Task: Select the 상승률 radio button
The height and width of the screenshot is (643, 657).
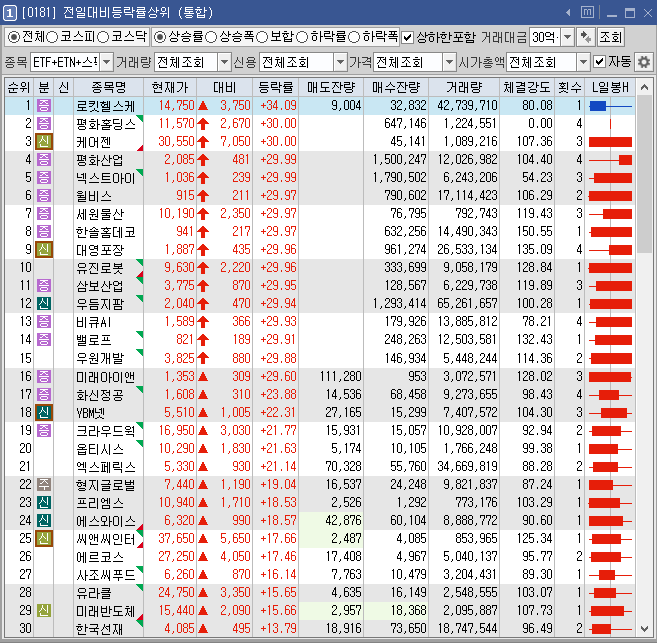Action: (x=160, y=37)
